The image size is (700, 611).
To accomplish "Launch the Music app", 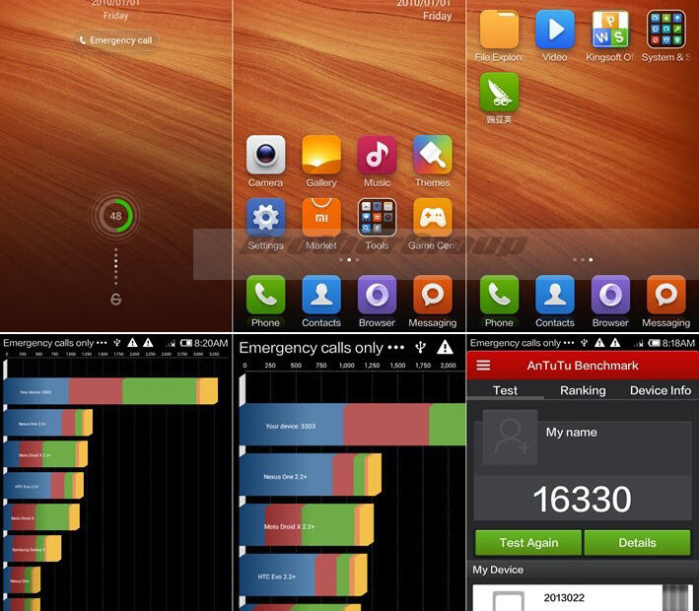I will (377, 155).
